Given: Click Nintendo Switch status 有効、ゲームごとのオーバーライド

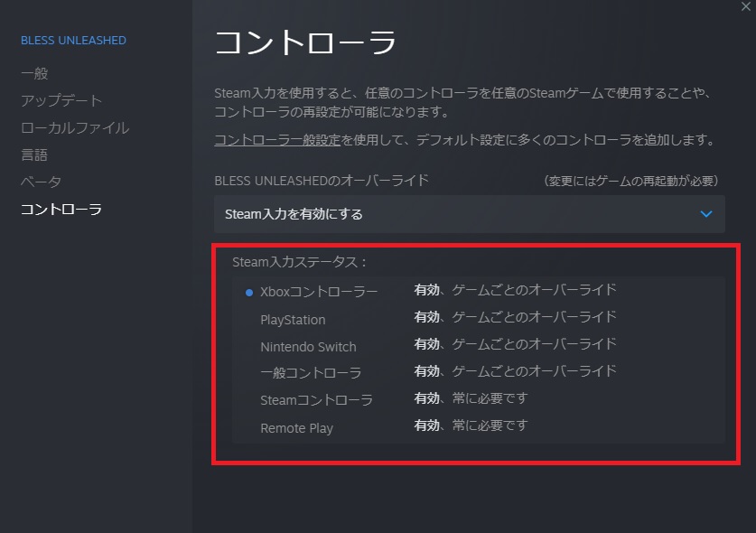Looking at the screenshot, I should point(515,344).
